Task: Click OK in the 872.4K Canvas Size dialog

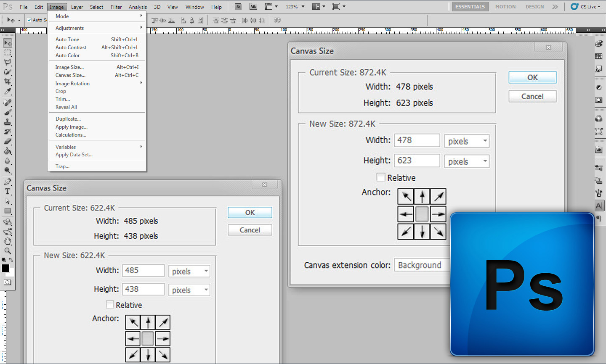Action: [x=532, y=77]
